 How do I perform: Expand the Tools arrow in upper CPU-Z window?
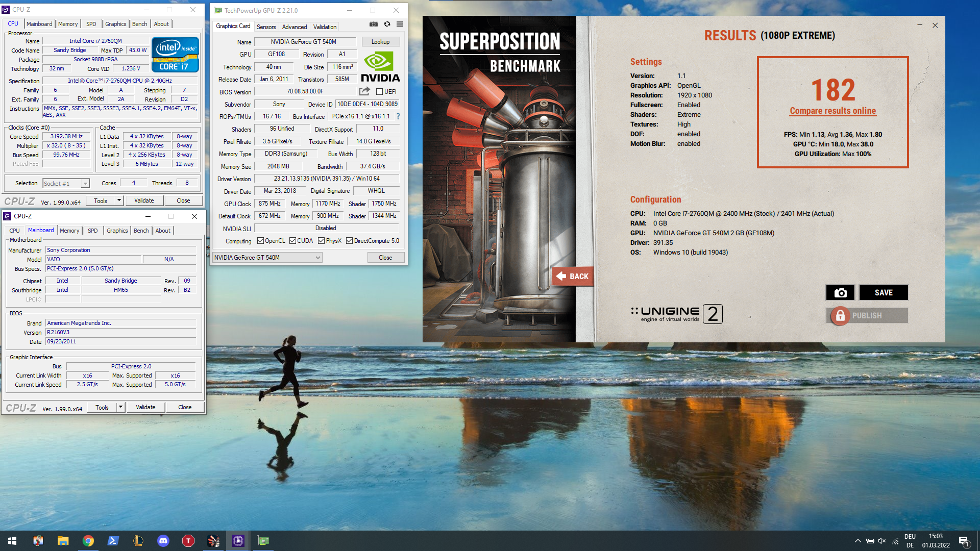point(119,201)
